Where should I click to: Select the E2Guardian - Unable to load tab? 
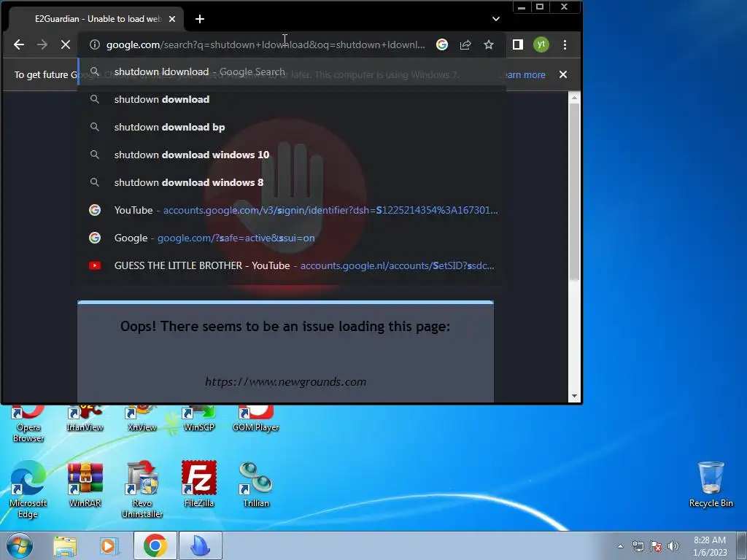[96, 19]
